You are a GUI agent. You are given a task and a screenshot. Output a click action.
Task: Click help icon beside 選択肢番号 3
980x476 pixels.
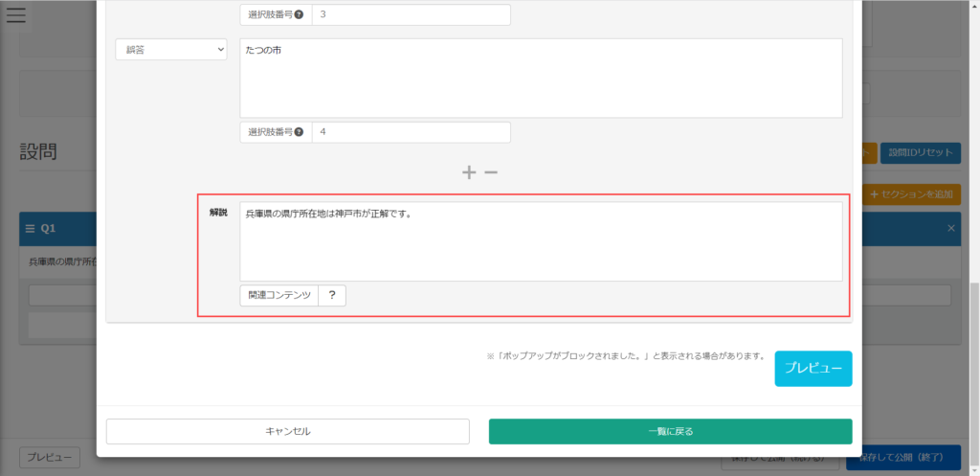tap(299, 15)
